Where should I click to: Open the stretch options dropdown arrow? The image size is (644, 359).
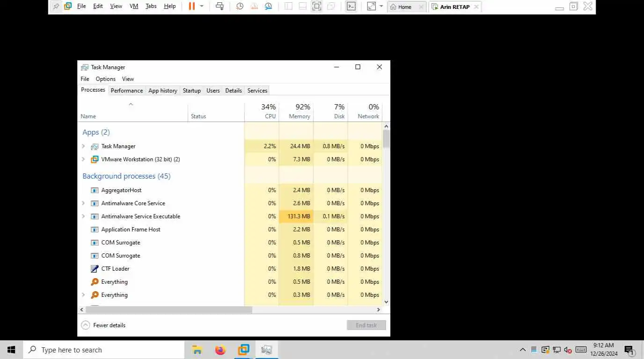pyautogui.click(x=381, y=7)
